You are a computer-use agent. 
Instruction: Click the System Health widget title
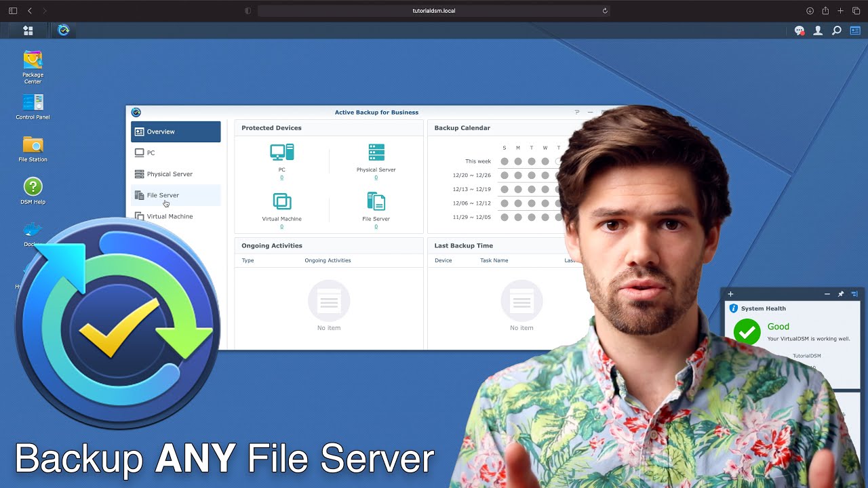pos(764,308)
